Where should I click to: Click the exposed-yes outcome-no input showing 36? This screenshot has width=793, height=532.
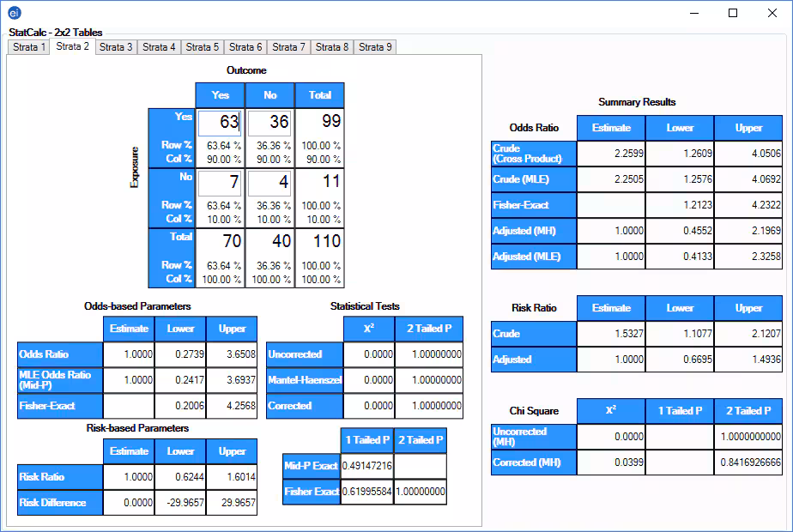pyautogui.click(x=269, y=123)
